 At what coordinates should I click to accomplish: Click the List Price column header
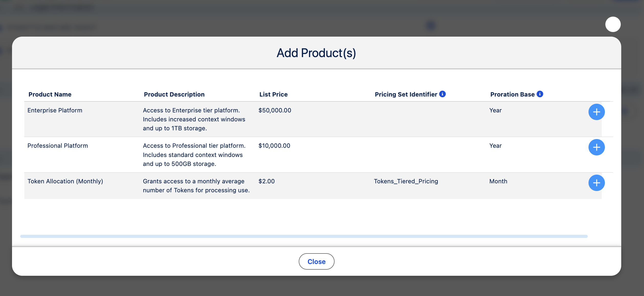(x=273, y=94)
